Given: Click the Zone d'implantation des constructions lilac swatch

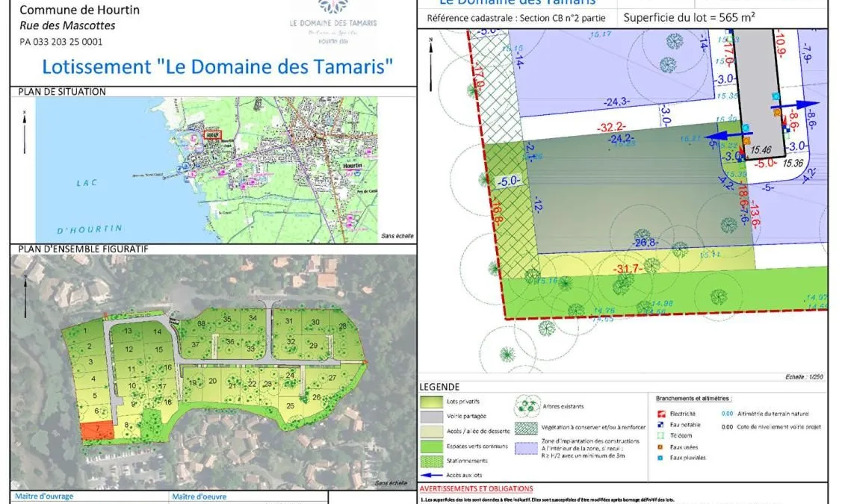Looking at the screenshot, I should 526,449.
